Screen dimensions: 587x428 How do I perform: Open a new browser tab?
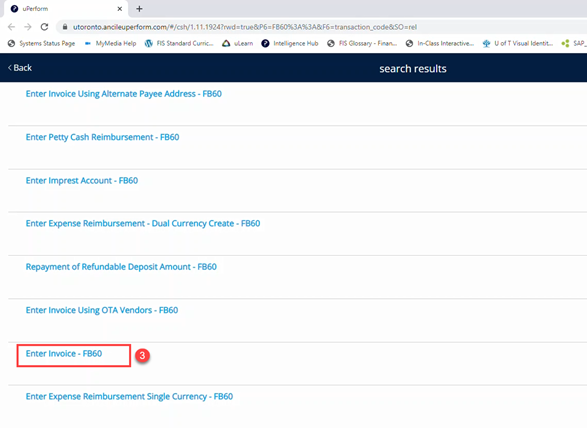(139, 9)
